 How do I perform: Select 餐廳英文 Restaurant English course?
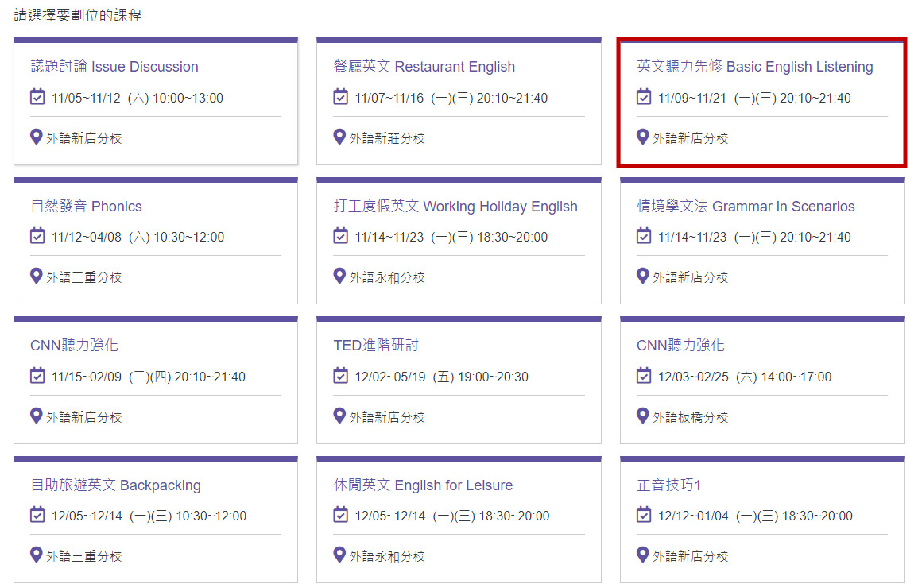click(424, 67)
